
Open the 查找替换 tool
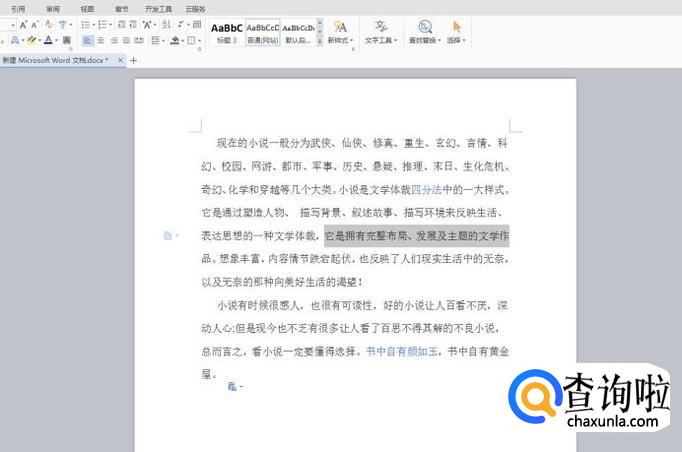tap(425, 32)
